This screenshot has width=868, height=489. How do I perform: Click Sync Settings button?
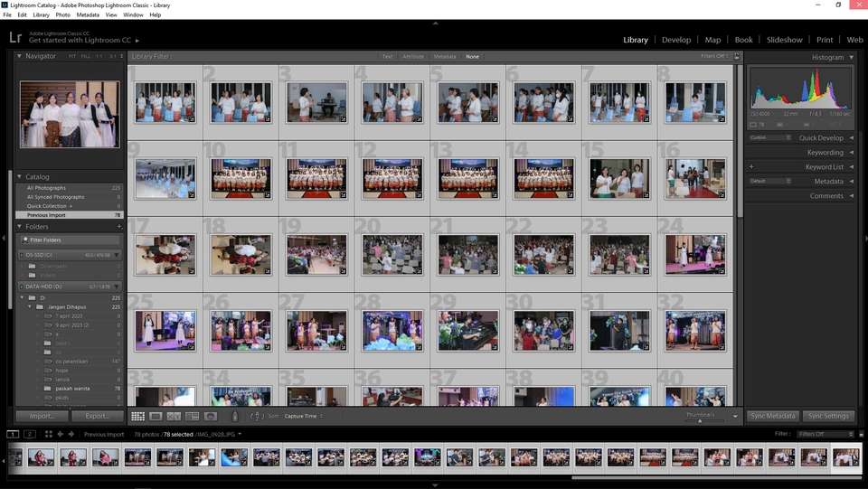coord(828,416)
